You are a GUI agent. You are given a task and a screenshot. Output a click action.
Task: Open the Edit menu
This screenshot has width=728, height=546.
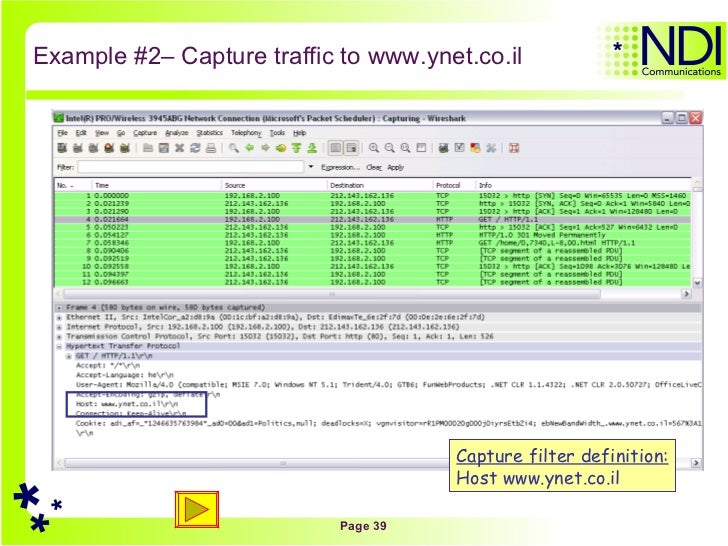coord(81,133)
